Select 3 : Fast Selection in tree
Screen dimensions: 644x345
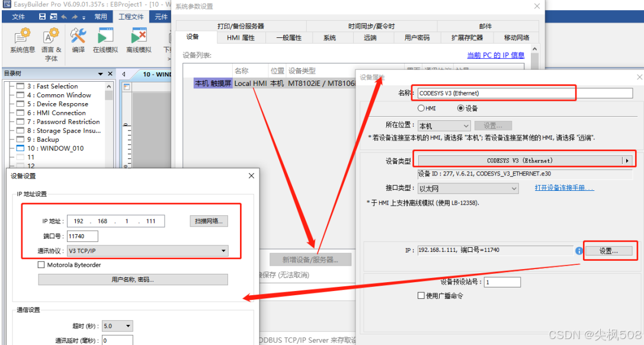click(53, 87)
